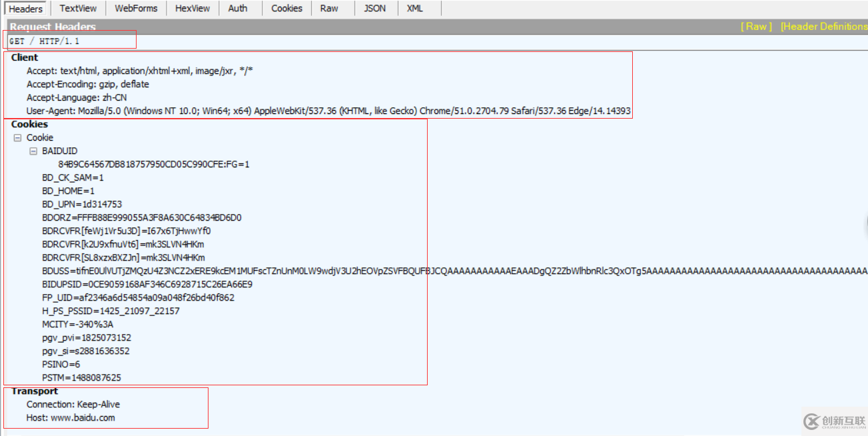Image resolution: width=868 pixels, height=436 pixels.
Task: Open the Raw inspector tab
Action: (x=329, y=9)
